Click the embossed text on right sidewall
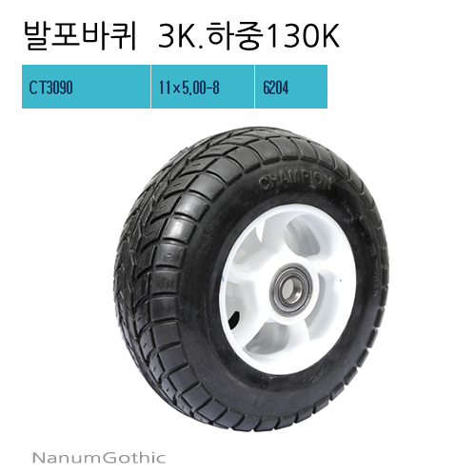 tap(374, 269)
